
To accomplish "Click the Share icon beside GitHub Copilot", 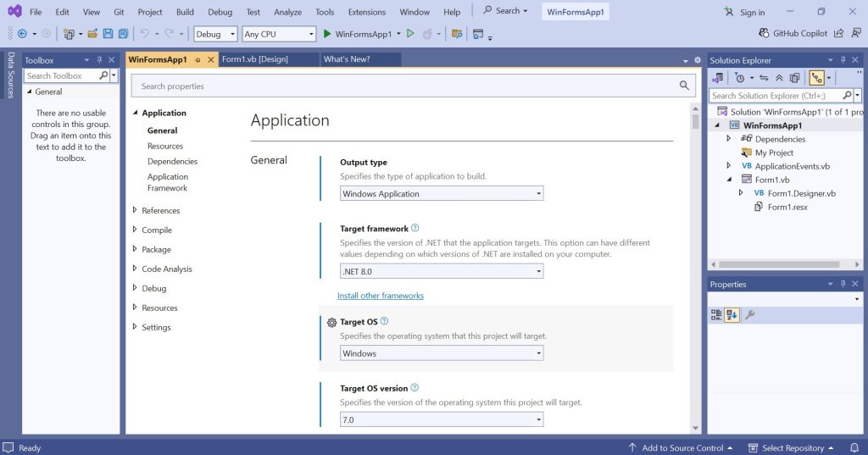I will pyautogui.click(x=838, y=33).
